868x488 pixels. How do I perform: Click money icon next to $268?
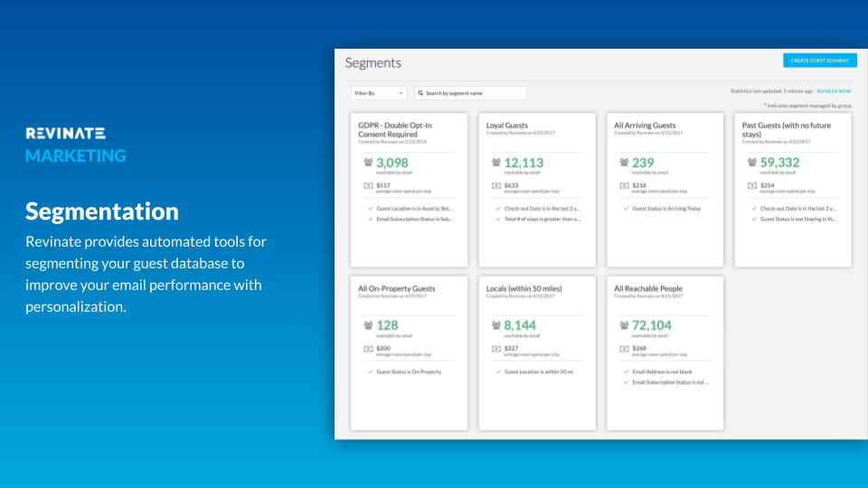click(x=624, y=349)
